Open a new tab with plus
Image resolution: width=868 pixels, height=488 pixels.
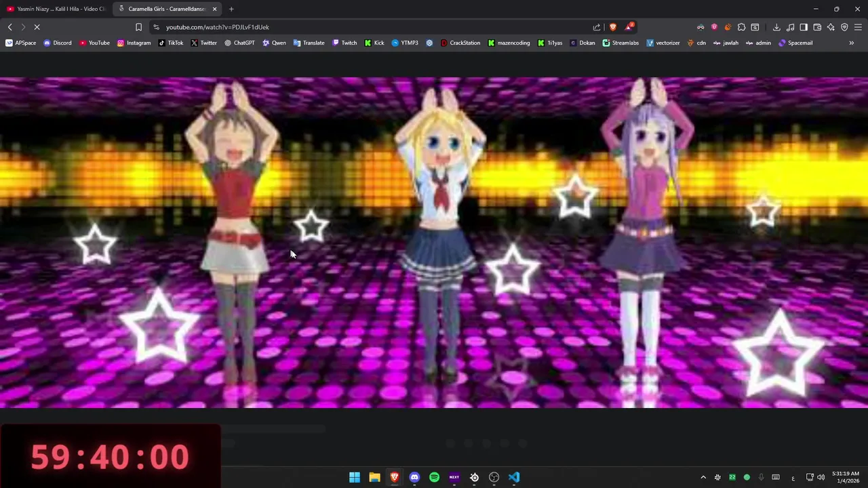231,9
